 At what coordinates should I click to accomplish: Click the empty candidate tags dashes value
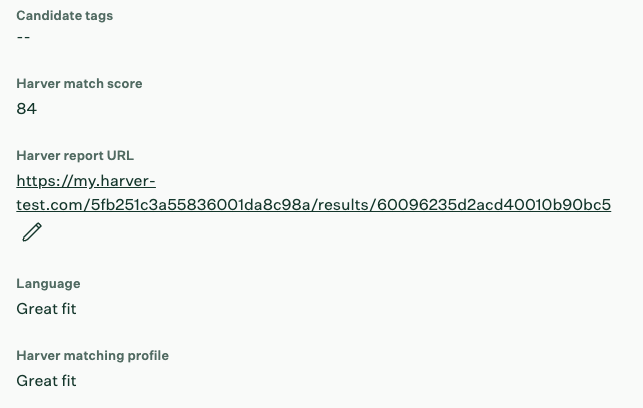pos(23,37)
